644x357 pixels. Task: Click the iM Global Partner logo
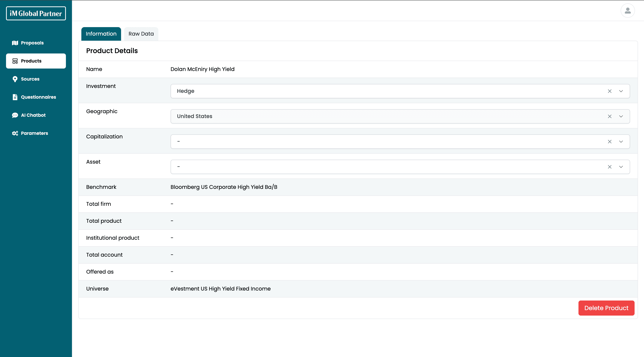(x=36, y=14)
